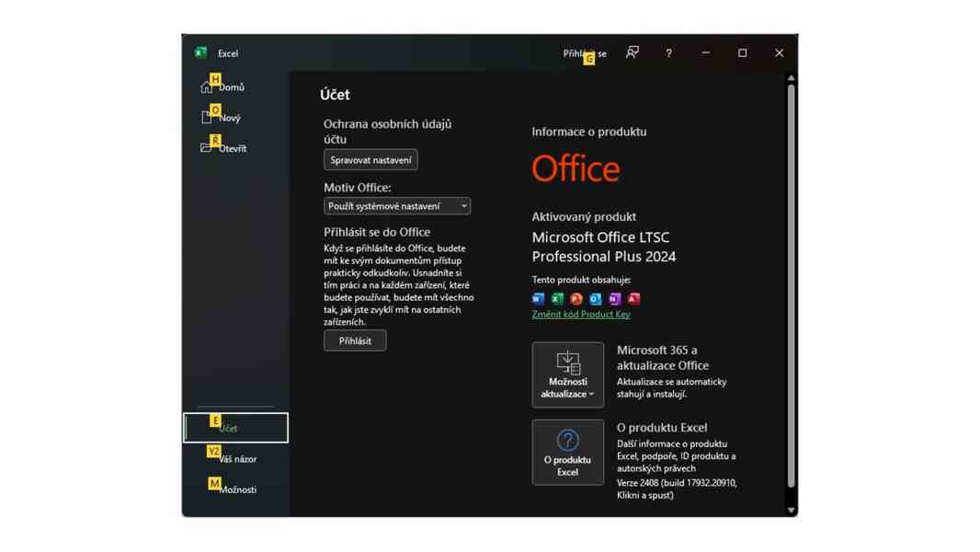Open Váš názor feedback page

(235, 458)
